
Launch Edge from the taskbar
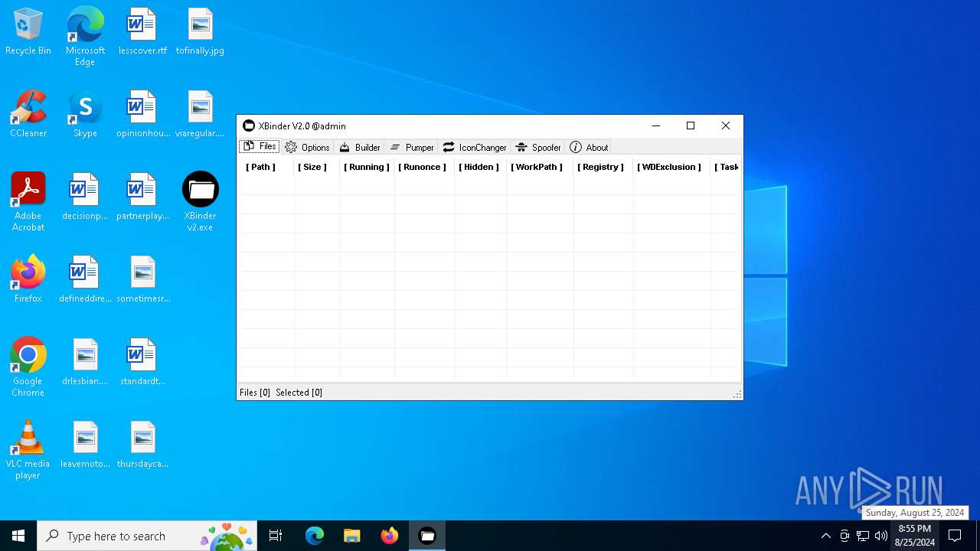[x=315, y=536]
